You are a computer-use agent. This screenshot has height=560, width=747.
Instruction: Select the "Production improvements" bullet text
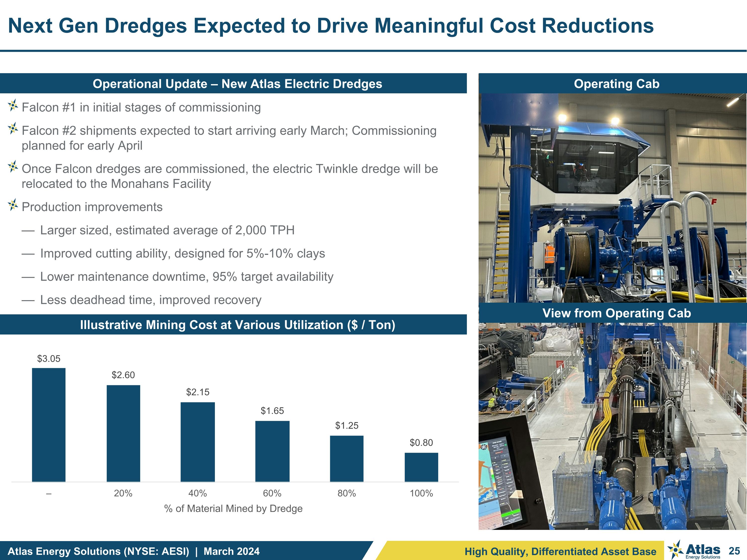click(92, 207)
